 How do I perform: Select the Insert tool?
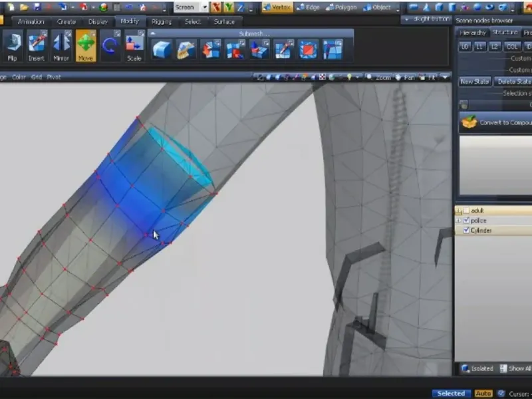[37, 47]
